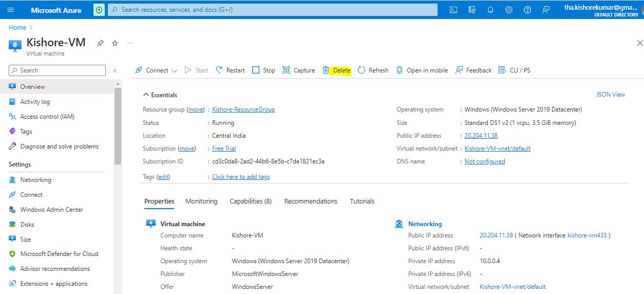
Task: Open the hamburger portal menu
Action: click(11, 10)
